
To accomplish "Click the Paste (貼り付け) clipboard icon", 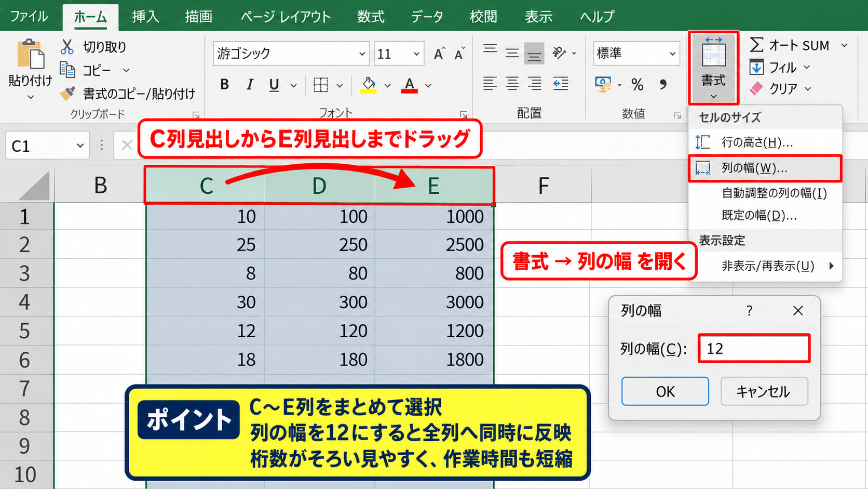I will click(x=31, y=54).
